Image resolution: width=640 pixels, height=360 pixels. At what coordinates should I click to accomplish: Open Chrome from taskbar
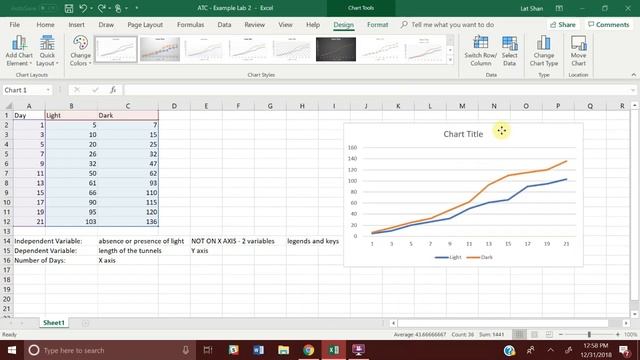point(308,350)
